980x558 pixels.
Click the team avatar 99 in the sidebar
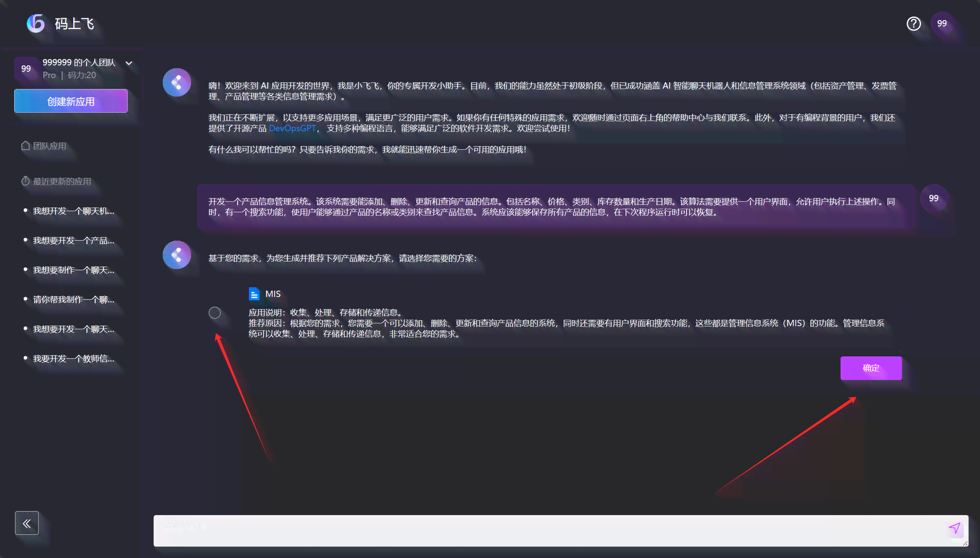point(26,69)
